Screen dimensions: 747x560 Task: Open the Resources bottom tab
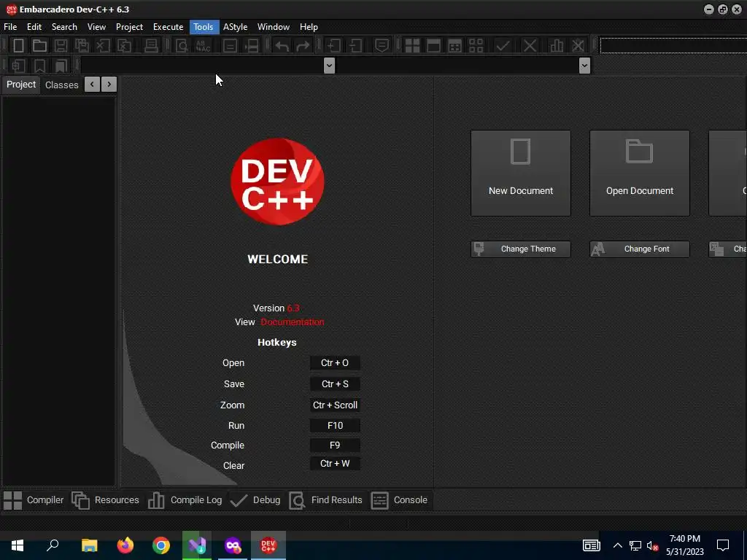105,500
